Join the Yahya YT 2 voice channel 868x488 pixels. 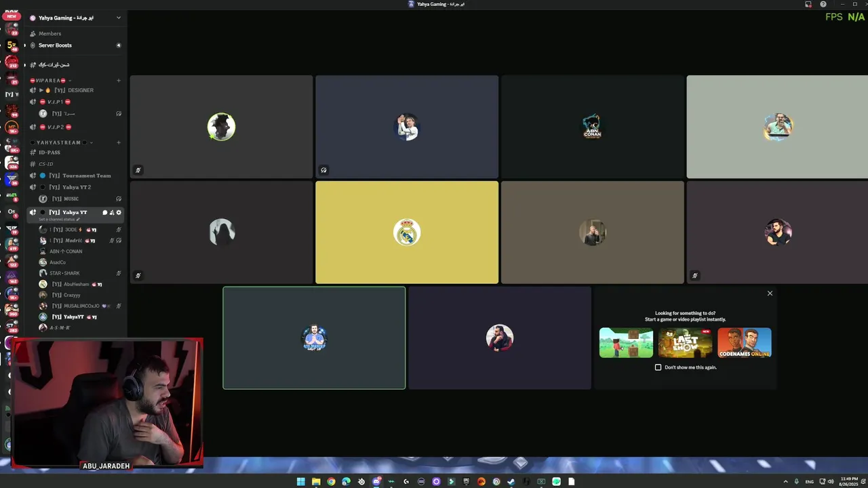pyautogui.click(x=74, y=187)
